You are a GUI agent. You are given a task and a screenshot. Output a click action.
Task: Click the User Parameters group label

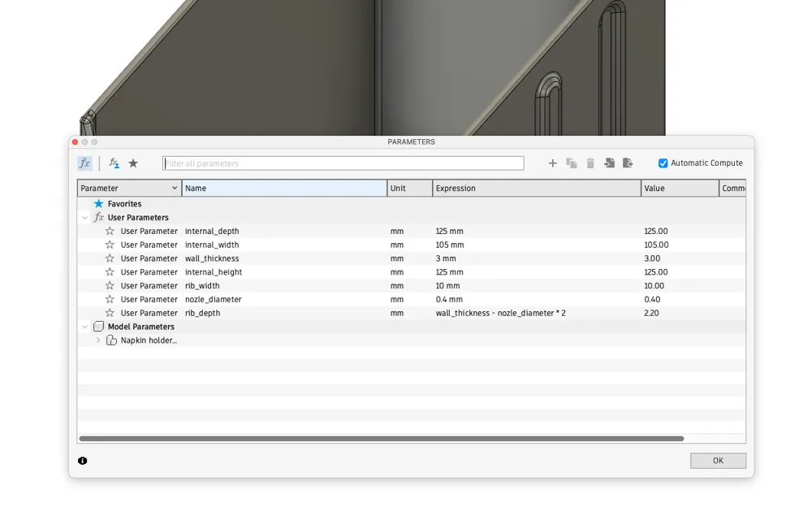(138, 217)
